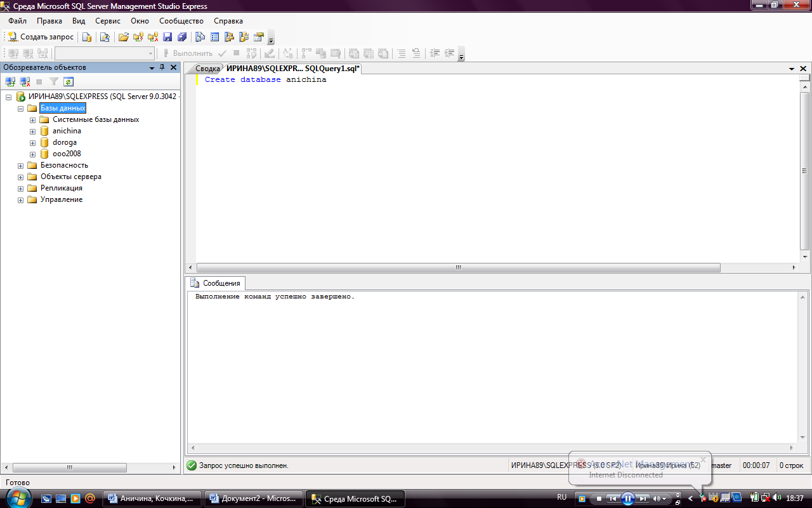Expand the Объекты сервера folder
812x508 pixels.
click(x=20, y=177)
